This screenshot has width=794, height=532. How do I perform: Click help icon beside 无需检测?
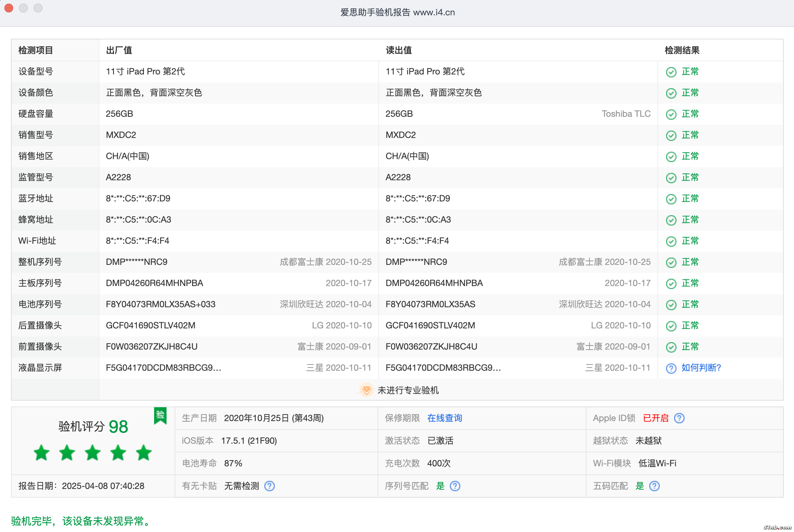click(270, 486)
